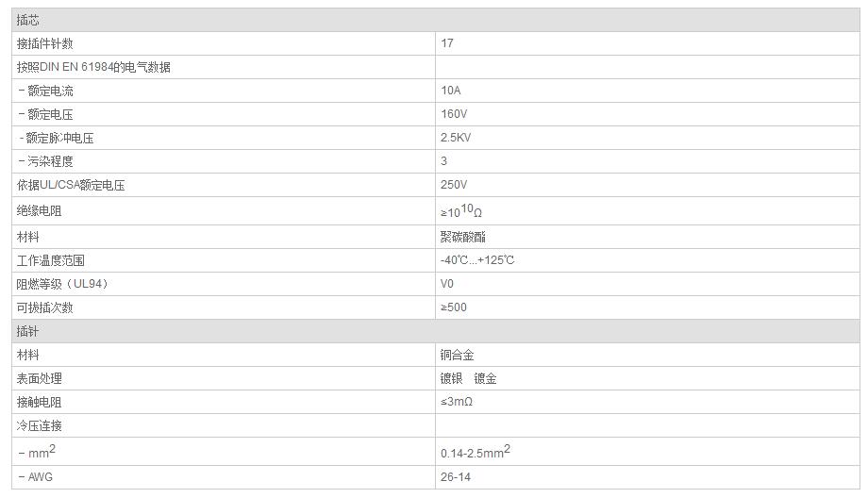Select the 接插件针数 label cell
Viewport: 868px width, 498px height.
tap(44, 43)
